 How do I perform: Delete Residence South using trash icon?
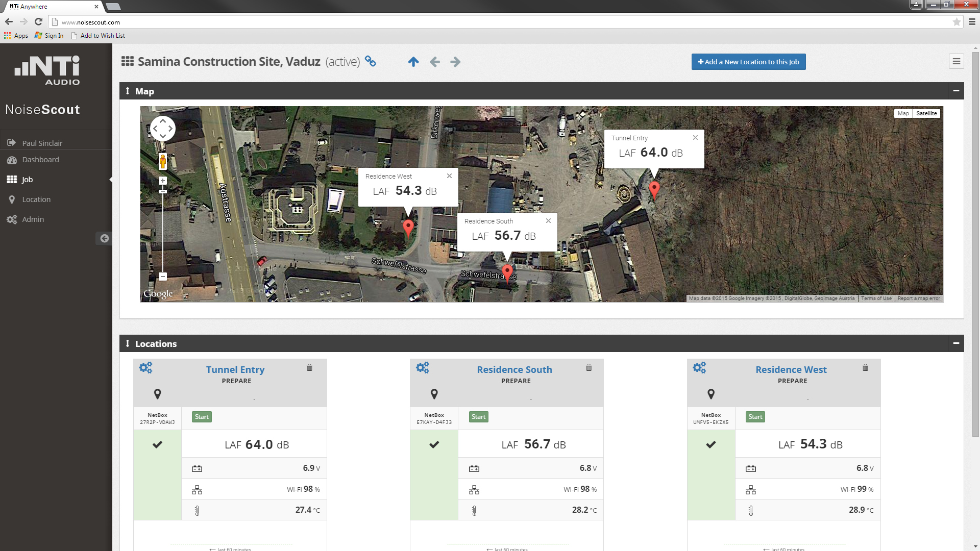(589, 368)
